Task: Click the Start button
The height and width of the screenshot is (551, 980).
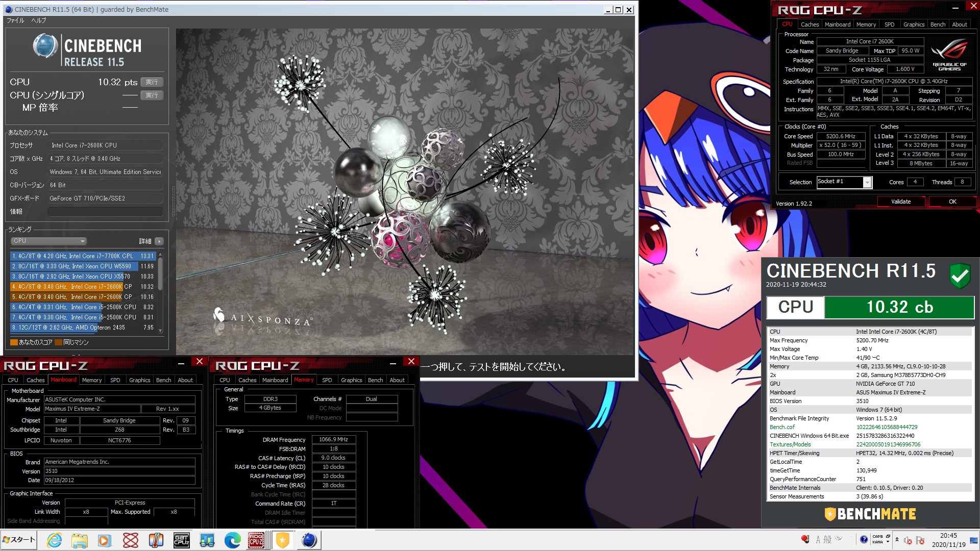Action: (19, 540)
